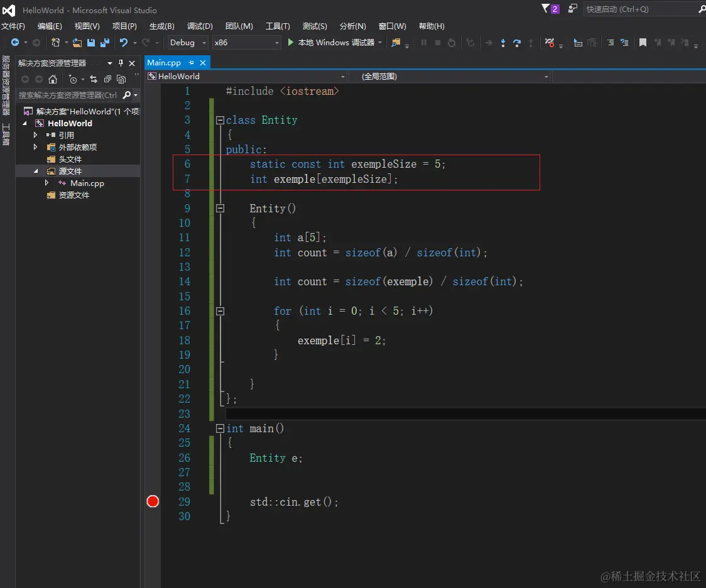Image resolution: width=706 pixels, height=588 pixels.
Task: Open the 生成(B) menu
Action: 161,26
